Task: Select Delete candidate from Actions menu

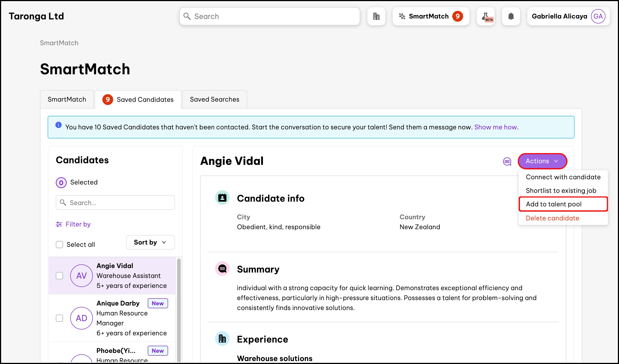Action: (x=552, y=218)
